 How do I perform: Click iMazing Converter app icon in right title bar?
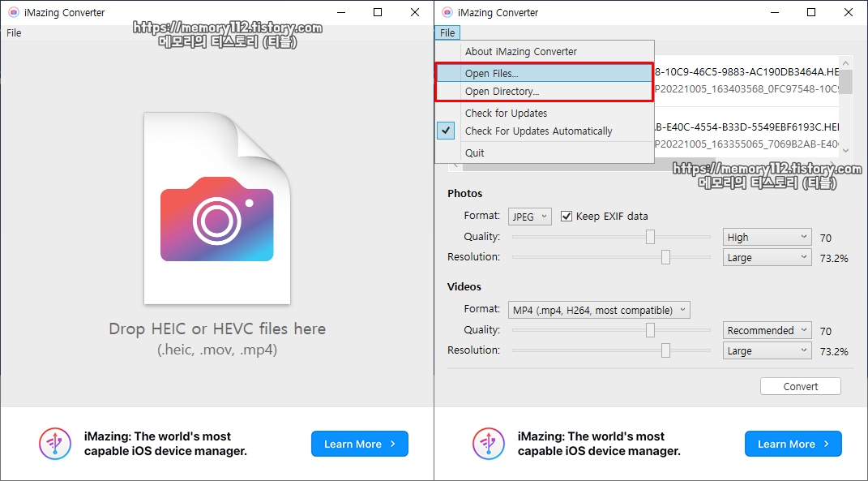pos(447,12)
